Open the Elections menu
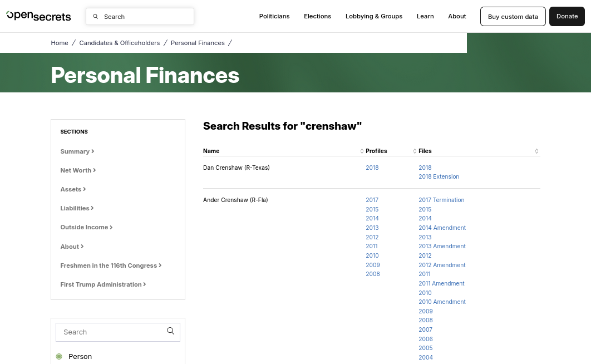The height and width of the screenshot is (364, 591). tap(317, 16)
